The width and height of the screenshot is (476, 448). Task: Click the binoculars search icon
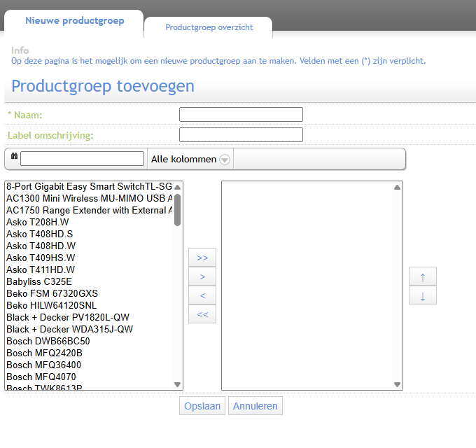[x=14, y=158]
